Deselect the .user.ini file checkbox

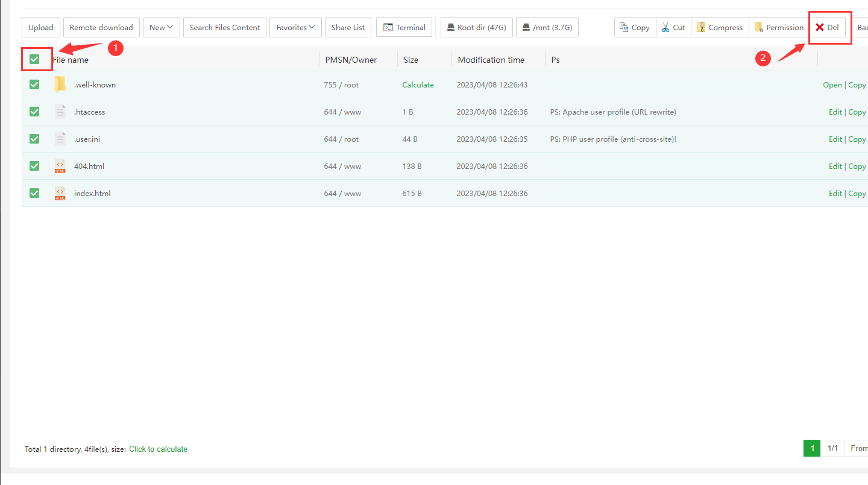pyautogui.click(x=34, y=139)
